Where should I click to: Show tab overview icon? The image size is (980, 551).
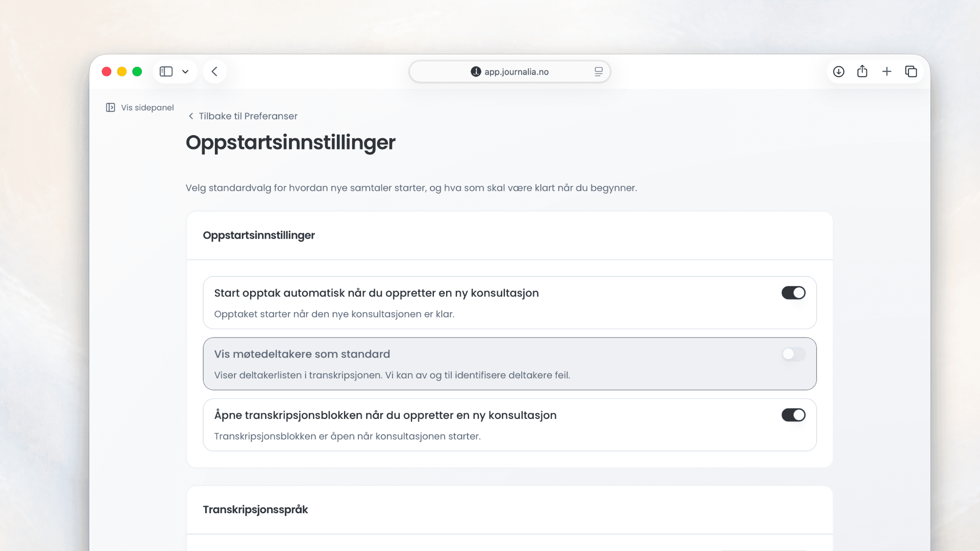point(911,71)
